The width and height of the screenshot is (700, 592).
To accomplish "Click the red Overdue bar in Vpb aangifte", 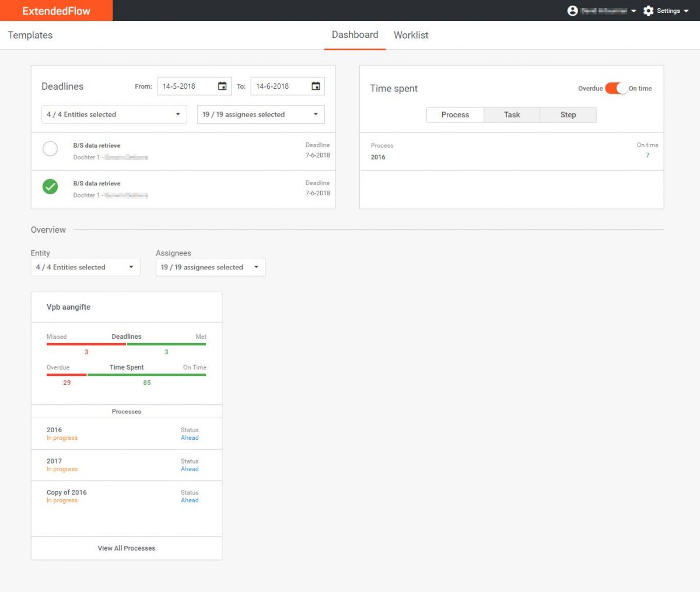I will tap(66, 375).
